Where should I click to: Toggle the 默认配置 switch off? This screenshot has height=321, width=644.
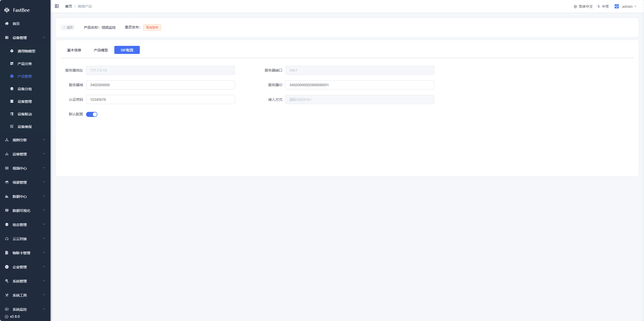point(92,114)
